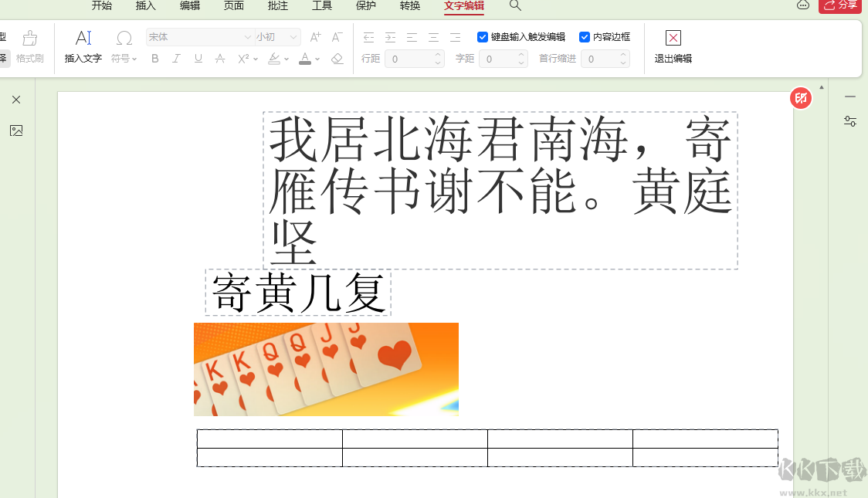The image size is (868, 498).
Task: Apply underline to the text
Action: [198, 58]
